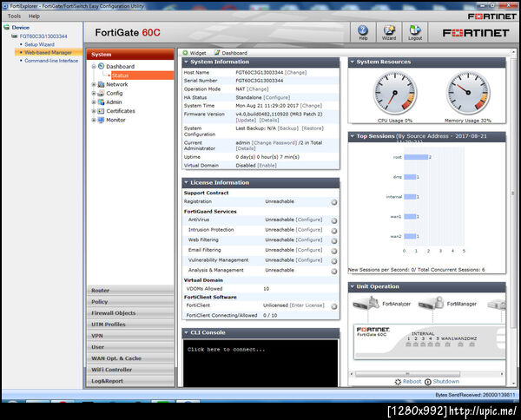
Task: Expand the Certificates tree node
Action: [x=94, y=111]
